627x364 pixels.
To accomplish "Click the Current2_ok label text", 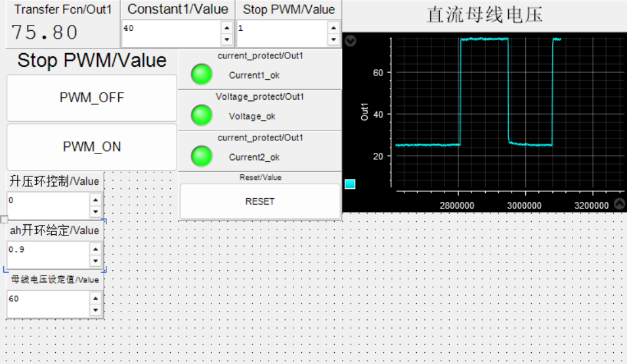I will [x=254, y=157].
